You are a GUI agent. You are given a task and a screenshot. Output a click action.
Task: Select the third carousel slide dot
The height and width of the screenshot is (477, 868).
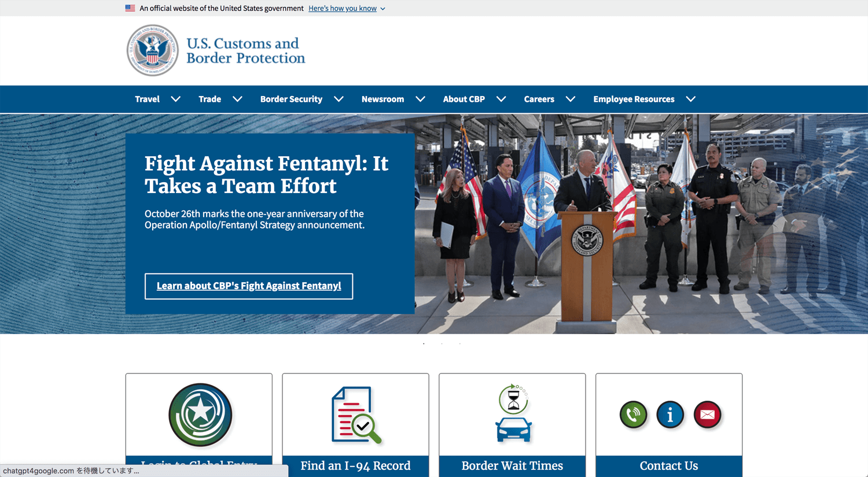[x=460, y=343]
